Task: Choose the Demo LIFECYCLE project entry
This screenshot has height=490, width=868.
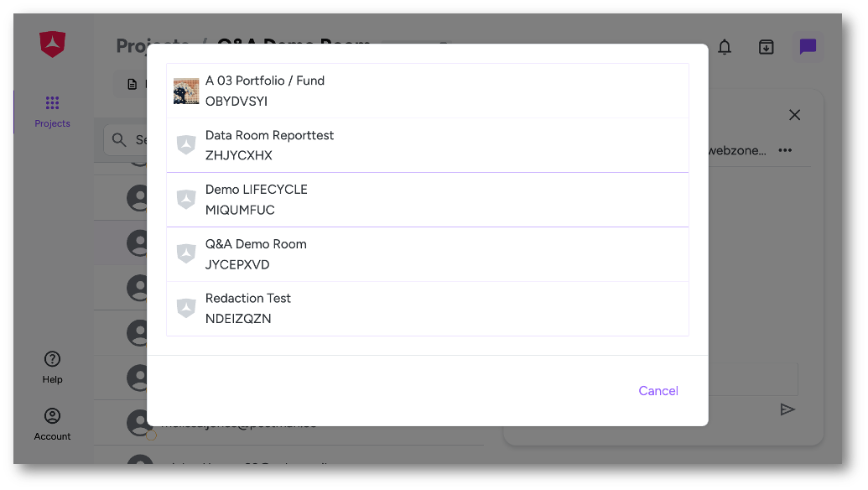Action: pyautogui.click(x=428, y=200)
